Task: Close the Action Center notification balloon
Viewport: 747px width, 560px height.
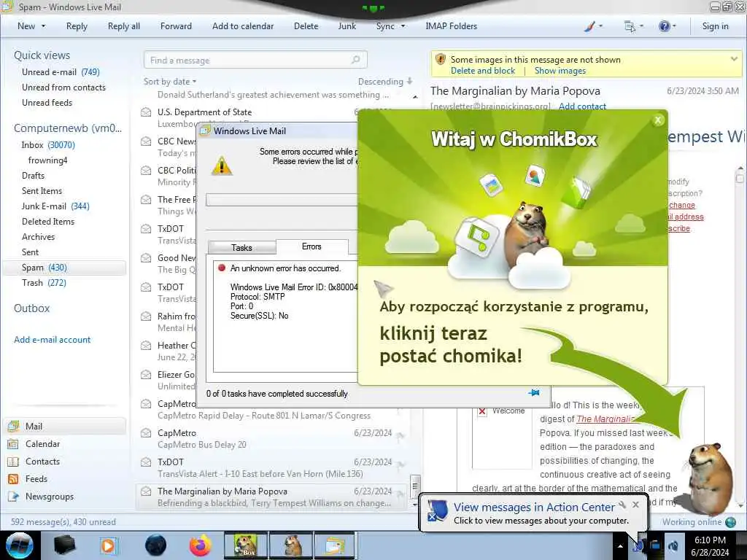Action: (x=635, y=505)
